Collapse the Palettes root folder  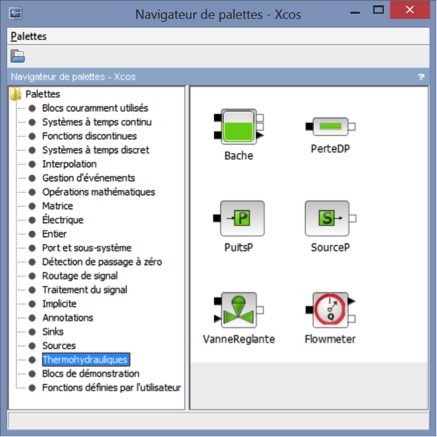(x=16, y=94)
